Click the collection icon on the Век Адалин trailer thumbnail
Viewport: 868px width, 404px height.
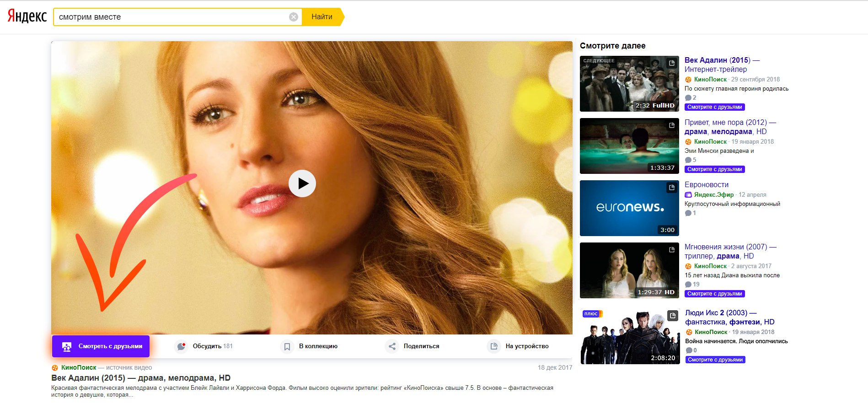[672, 63]
